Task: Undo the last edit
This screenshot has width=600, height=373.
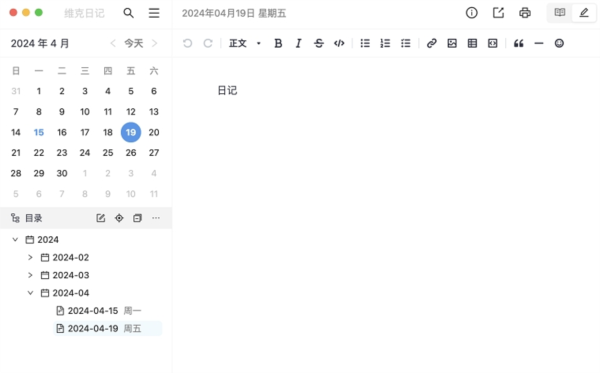Action: [x=187, y=43]
